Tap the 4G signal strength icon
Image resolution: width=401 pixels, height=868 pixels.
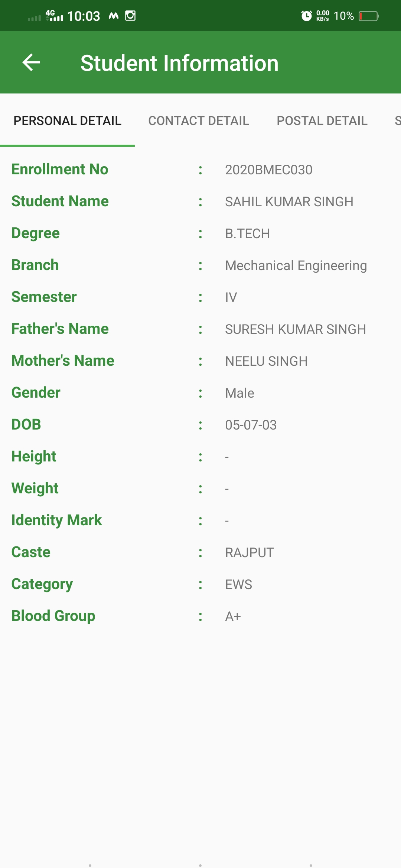click(54, 16)
